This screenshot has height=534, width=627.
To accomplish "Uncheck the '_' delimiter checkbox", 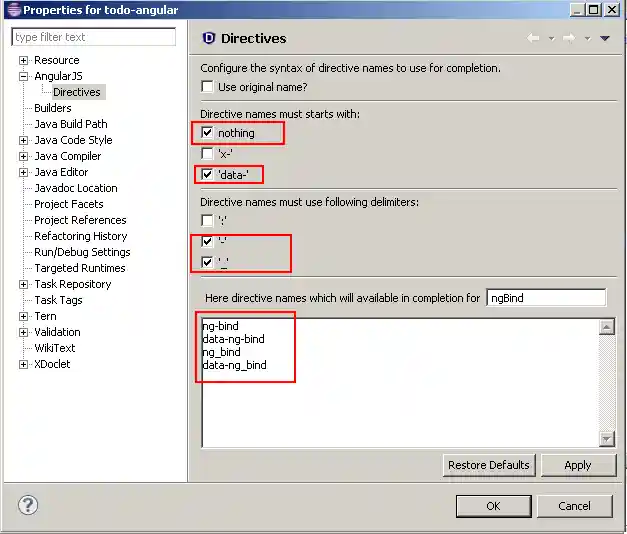I will tap(207, 262).
